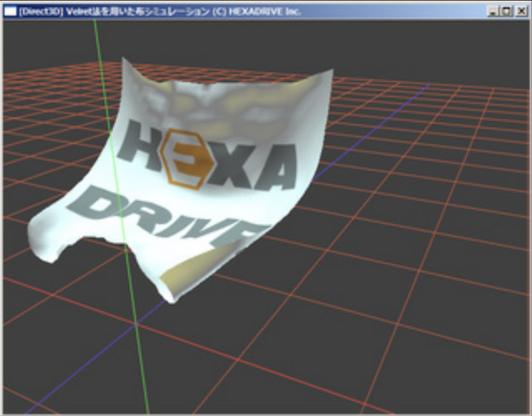This screenshot has height=416, width=532.
Task: Close the Direct3D cloth simulation window
Action: click(x=521, y=11)
